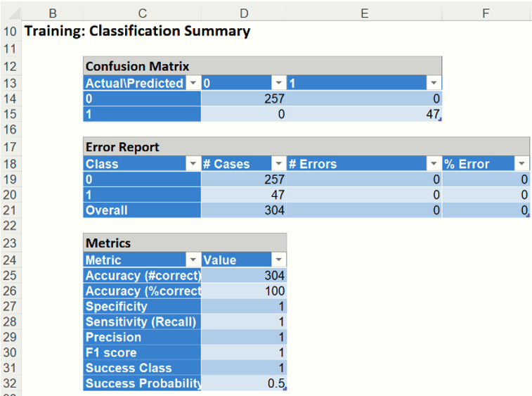Image resolution: width=532 pixels, height=396 pixels.
Task: Open the % Error filter dropdown
Action: (x=521, y=164)
